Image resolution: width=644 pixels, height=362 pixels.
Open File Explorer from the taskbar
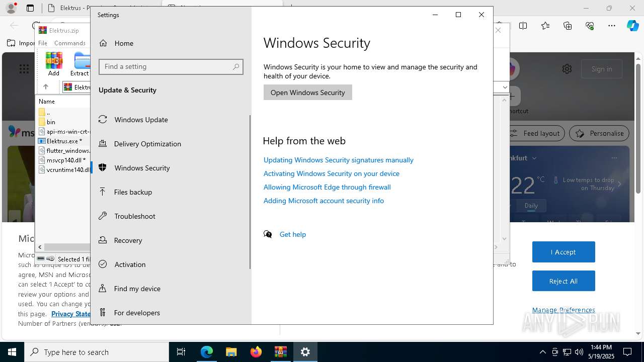click(x=231, y=352)
